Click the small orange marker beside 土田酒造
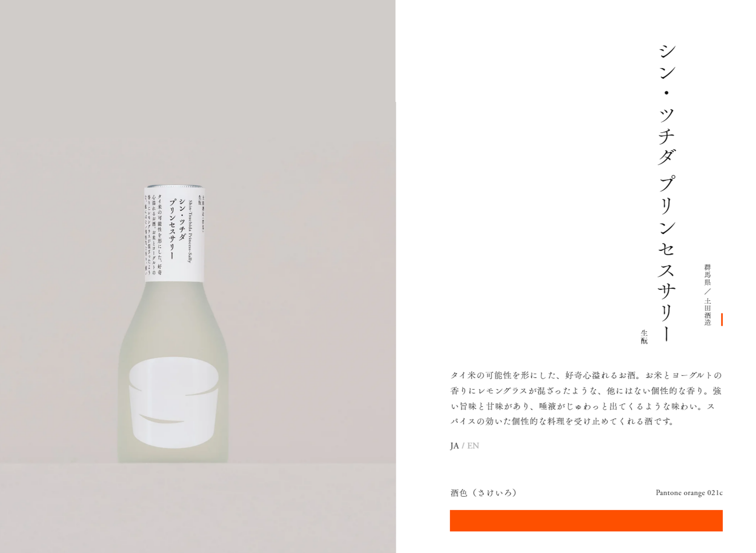This screenshot has width=756, height=553. [722, 319]
